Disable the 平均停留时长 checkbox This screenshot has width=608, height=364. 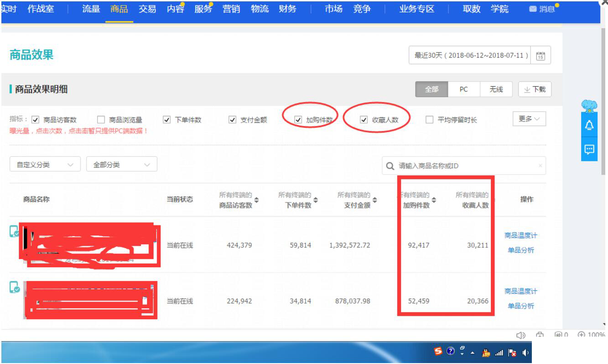click(429, 119)
